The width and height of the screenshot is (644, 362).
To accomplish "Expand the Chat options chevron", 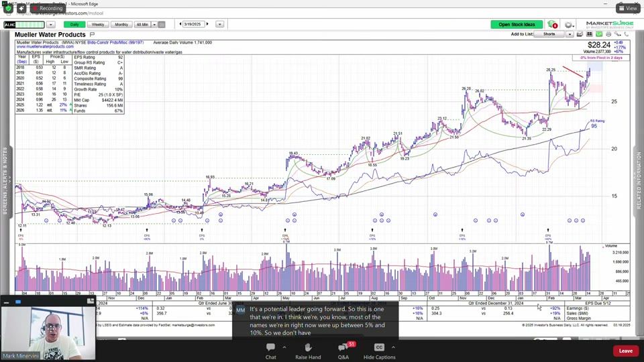I will [x=284, y=347].
